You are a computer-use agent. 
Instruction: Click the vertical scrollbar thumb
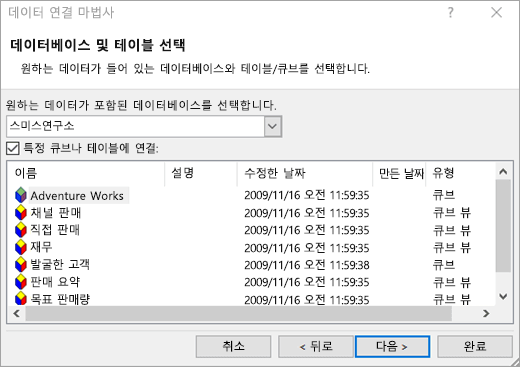click(503, 226)
